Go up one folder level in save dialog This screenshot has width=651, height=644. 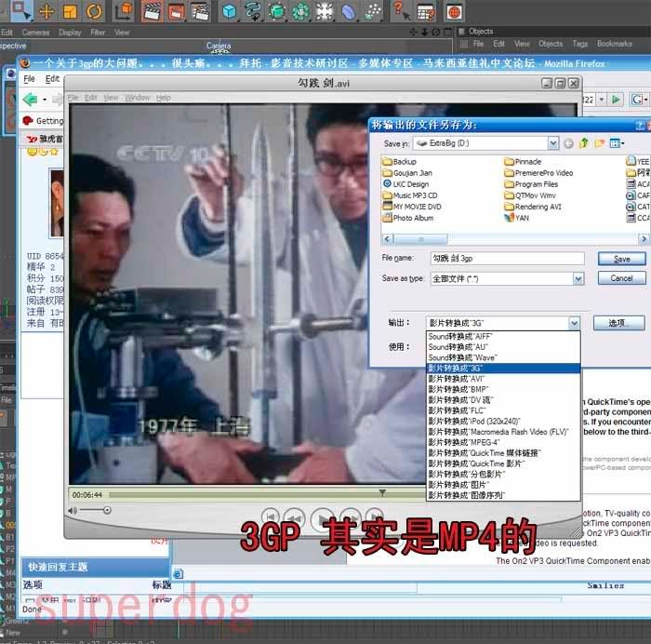tap(584, 143)
